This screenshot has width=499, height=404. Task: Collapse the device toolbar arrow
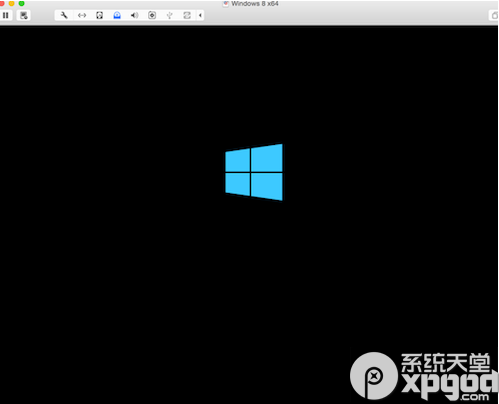tap(200, 15)
